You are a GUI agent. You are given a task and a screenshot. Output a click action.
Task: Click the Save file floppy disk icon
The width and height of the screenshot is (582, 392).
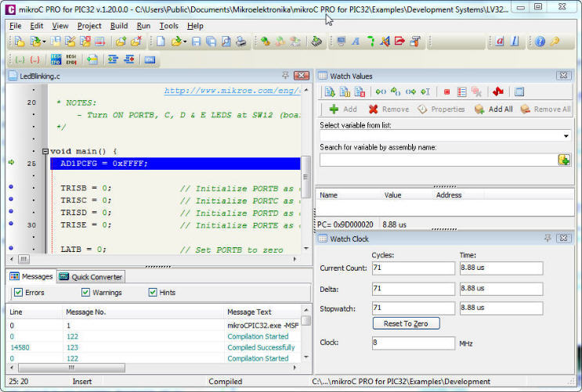coord(197,41)
